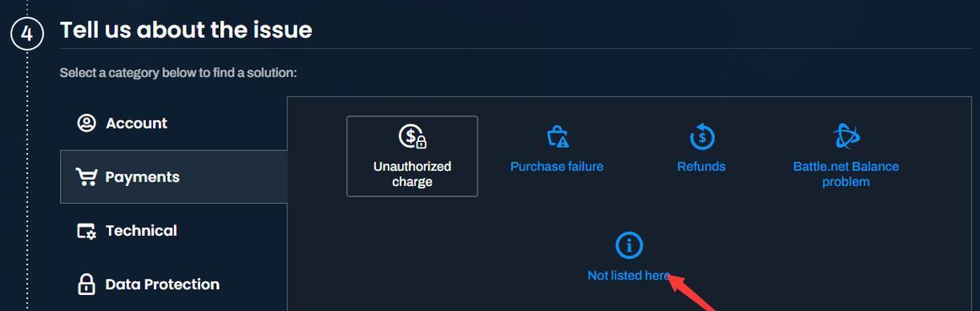Choose the Unauthorized charge option

412,155
